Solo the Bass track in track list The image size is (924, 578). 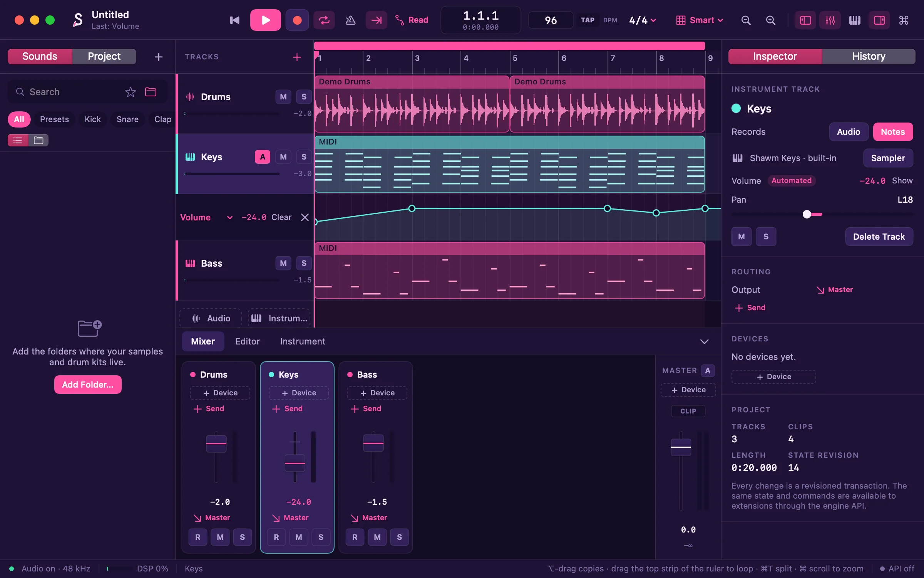pyautogui.click(x=304, y=263)
